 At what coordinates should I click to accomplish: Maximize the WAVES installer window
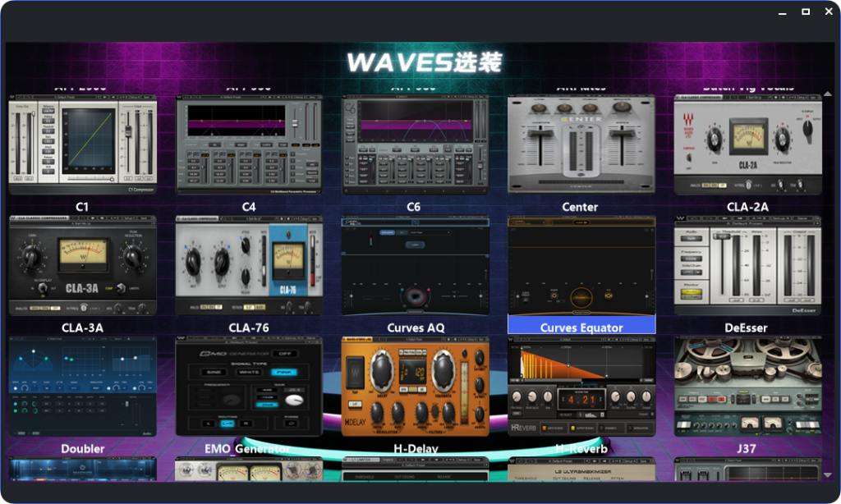[806, 11]
